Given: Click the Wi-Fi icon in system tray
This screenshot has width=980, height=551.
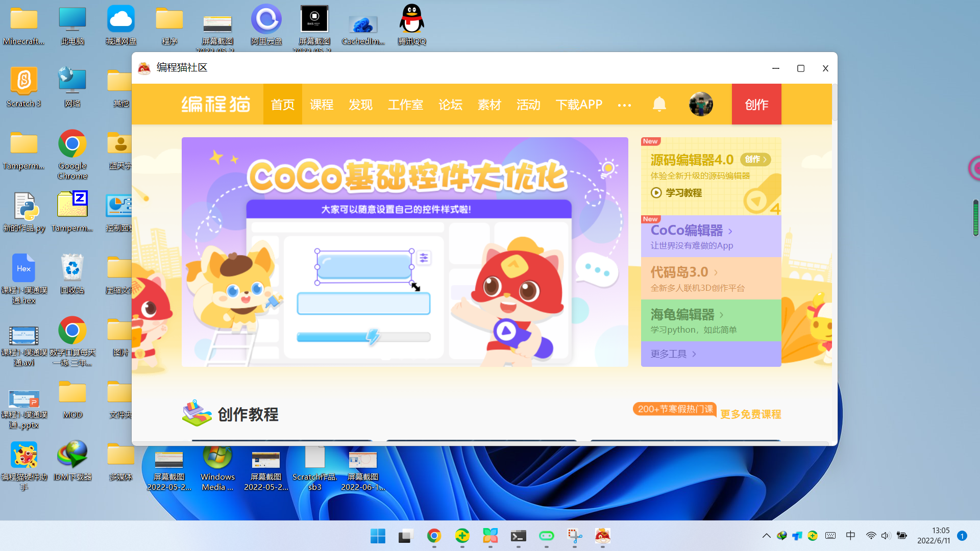Looking at the screenshot, I should click(871, 536).
